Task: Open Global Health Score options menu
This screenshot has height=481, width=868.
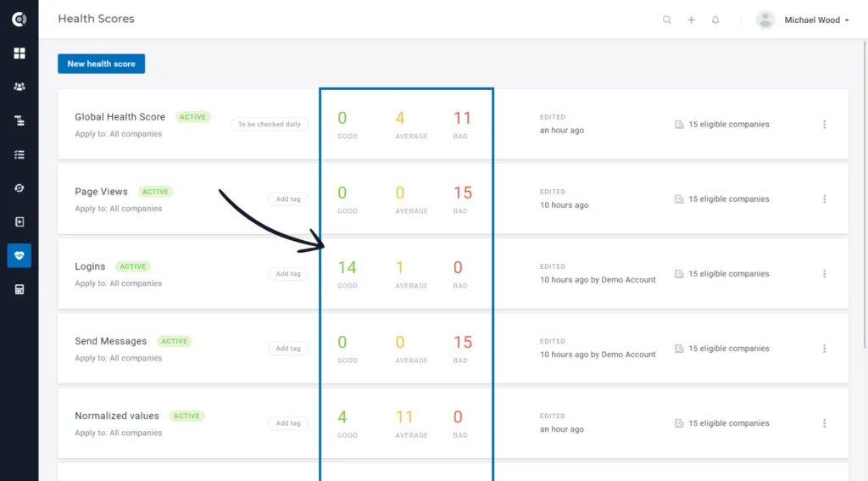Action: coord(824,124)
